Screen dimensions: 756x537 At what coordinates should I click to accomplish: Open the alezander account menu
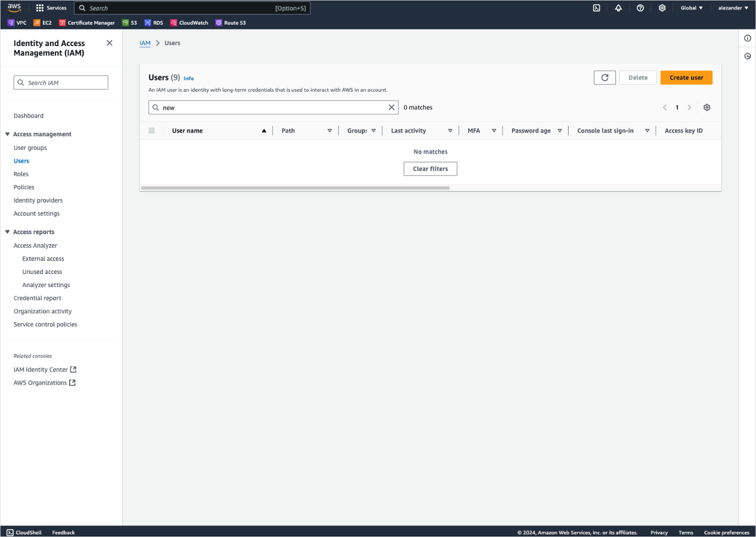(732, 8)
